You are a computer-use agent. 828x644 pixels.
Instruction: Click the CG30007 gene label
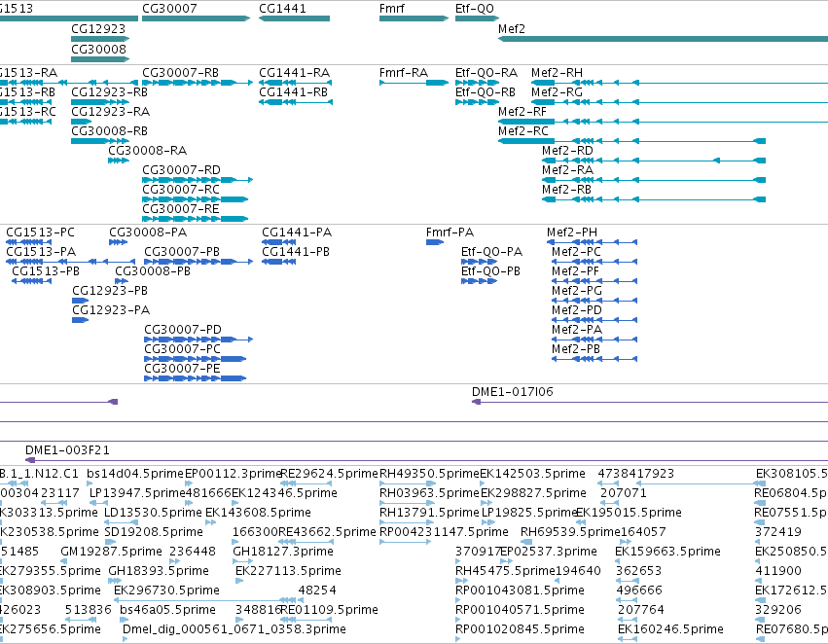pyautogui.click(x=169, y=9)
